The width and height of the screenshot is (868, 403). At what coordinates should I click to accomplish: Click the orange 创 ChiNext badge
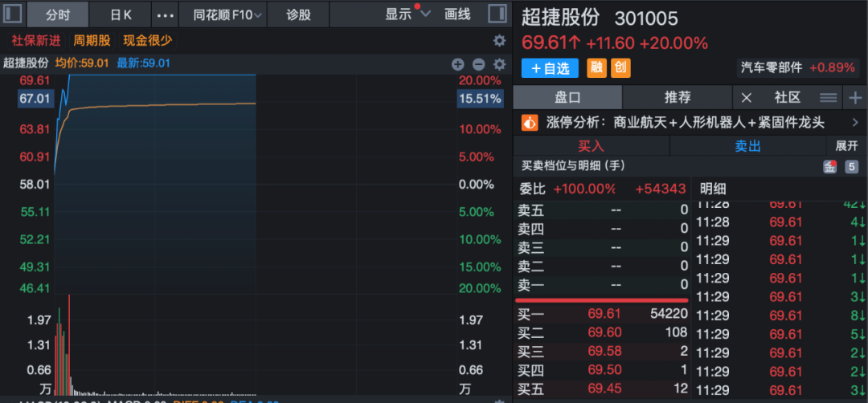coord(620,68)
